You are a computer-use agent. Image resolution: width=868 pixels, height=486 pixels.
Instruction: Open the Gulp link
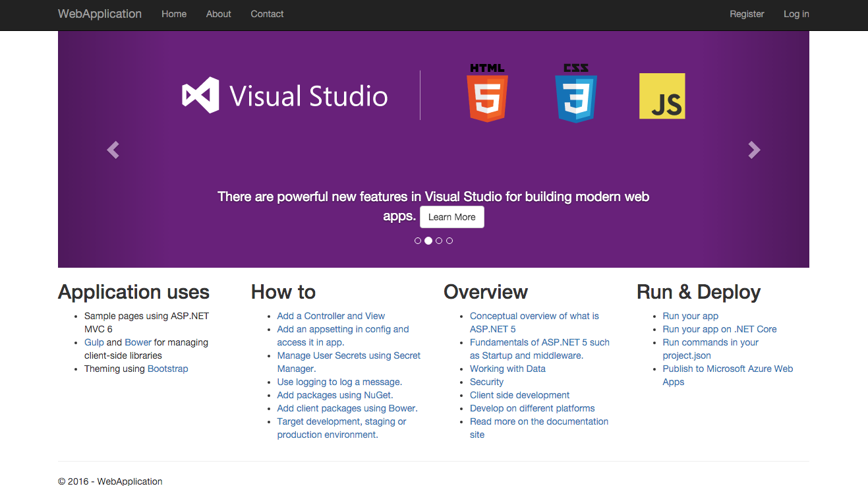[94, 342]
